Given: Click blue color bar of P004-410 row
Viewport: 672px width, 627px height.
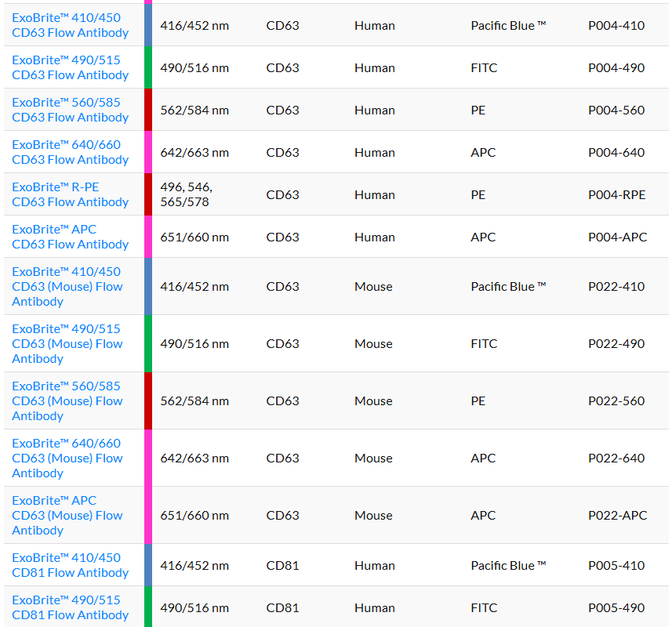Looking at the screenshot, I should tap(148, 25).
